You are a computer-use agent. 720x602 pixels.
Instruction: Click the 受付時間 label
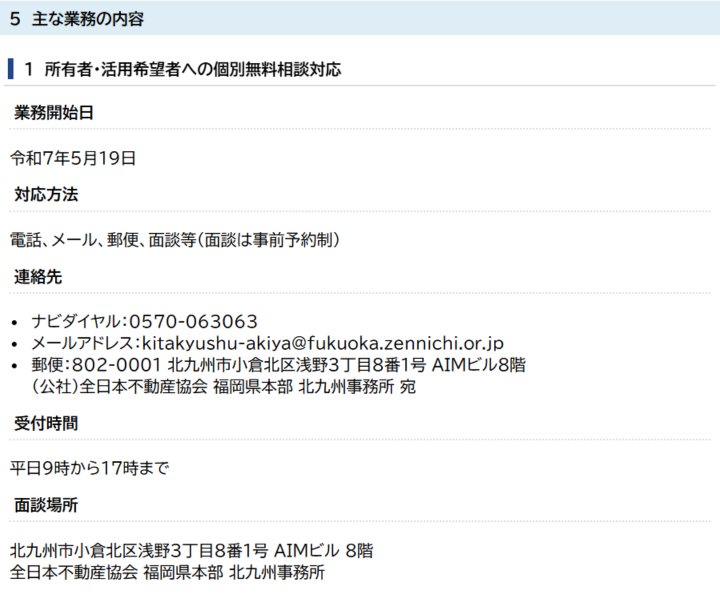coord(46,423)
